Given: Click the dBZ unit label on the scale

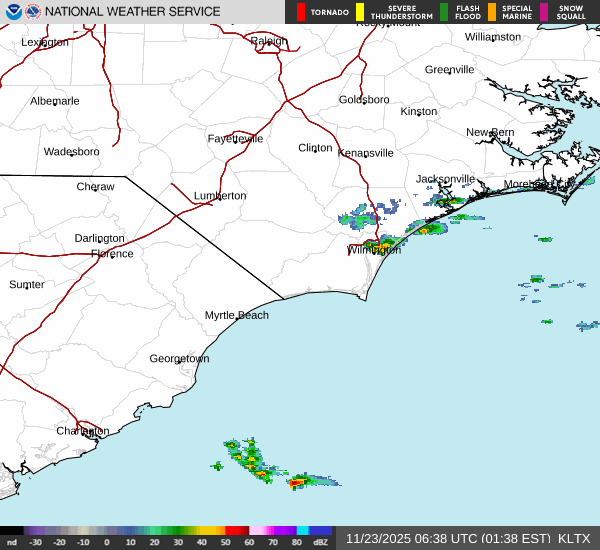Looking at the screenshot, I should point(321,542).
